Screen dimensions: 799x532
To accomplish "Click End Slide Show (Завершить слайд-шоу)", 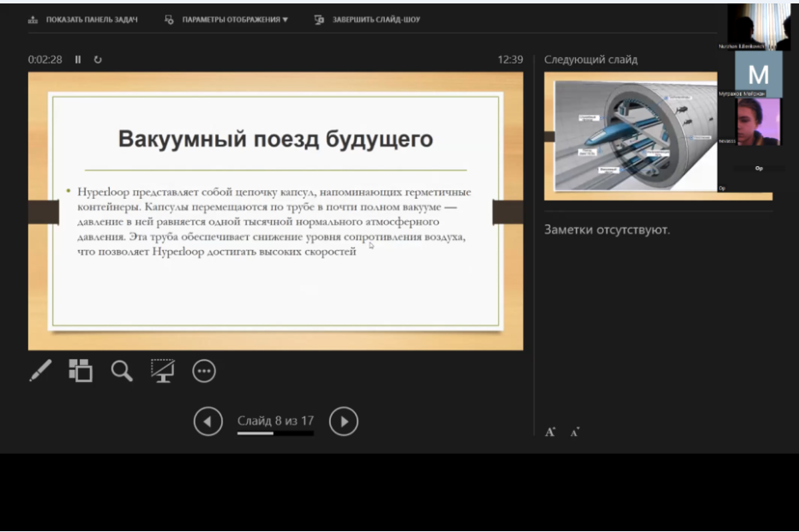I will coord(368,20).
